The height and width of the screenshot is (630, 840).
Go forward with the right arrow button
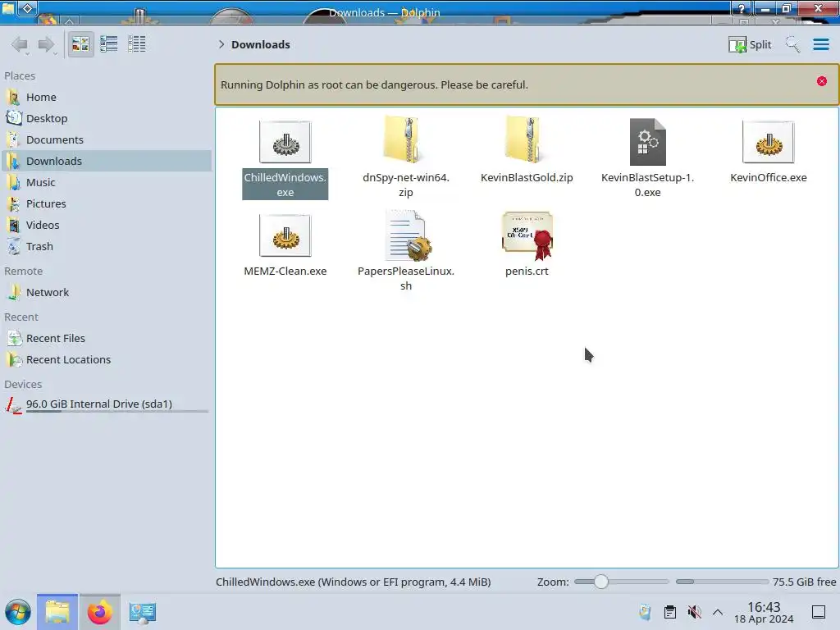[x=47, y=44]
